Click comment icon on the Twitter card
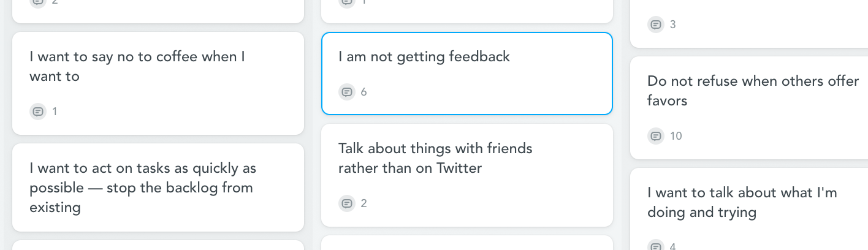 (x=347, y=203)
